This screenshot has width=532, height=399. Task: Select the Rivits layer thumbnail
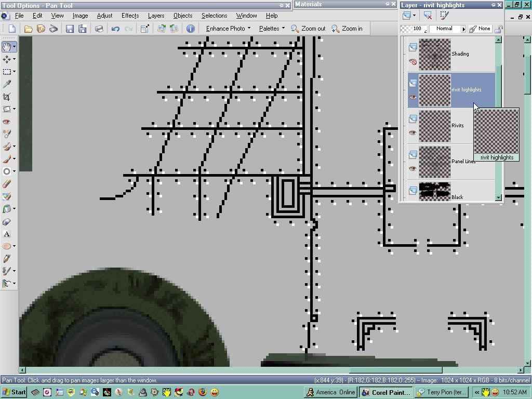[435, 126]
